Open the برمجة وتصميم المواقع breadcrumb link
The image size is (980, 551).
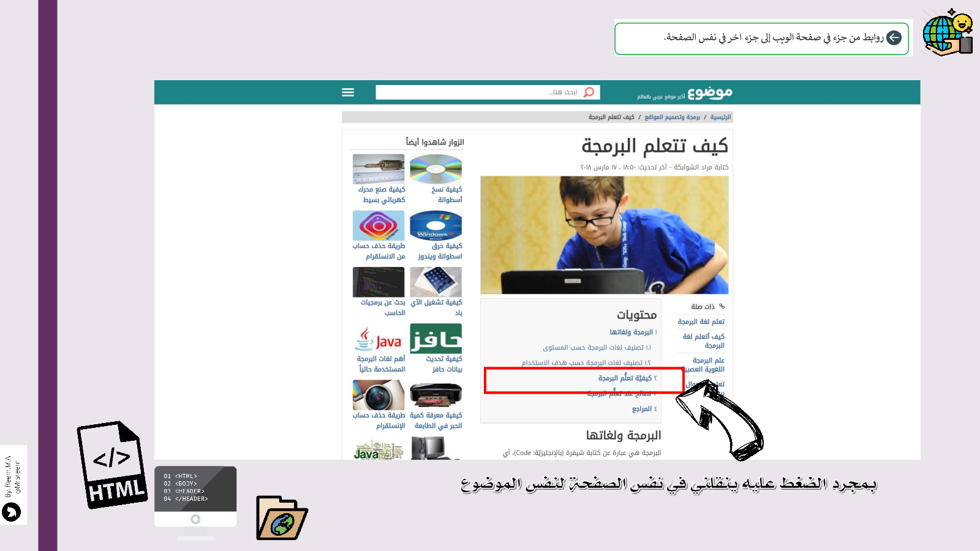pyautogui.click(x=672, y=117)
